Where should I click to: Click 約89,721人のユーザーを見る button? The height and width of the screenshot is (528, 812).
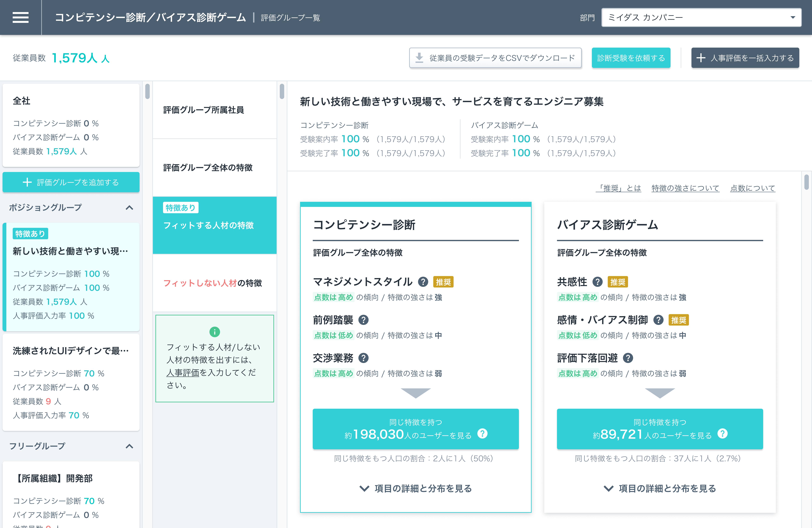(660, 429)
